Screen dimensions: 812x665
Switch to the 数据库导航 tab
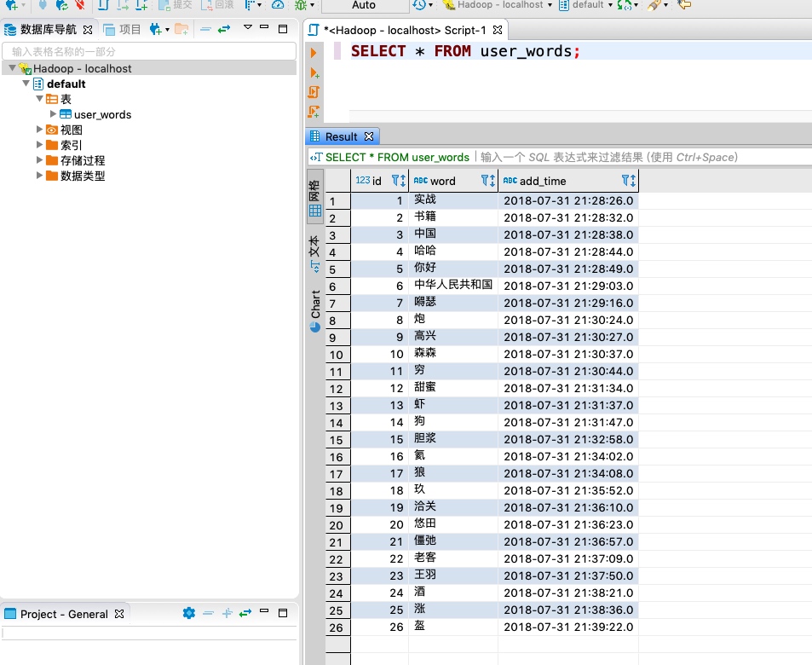tap(48, 30)
